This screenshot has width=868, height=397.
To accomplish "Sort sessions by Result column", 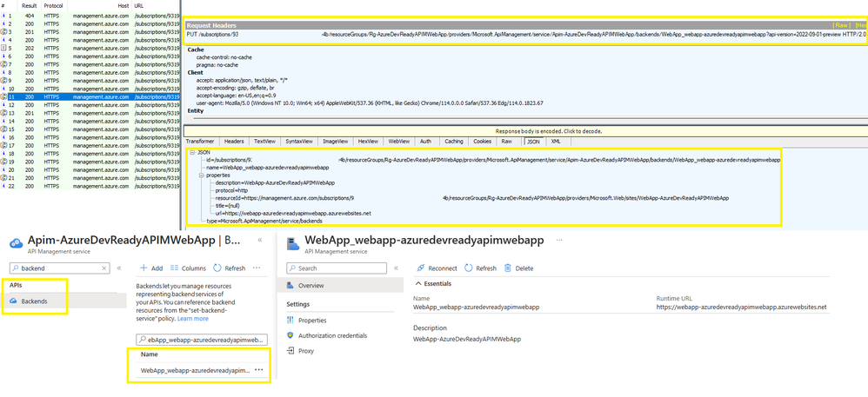I will [30, 5].
